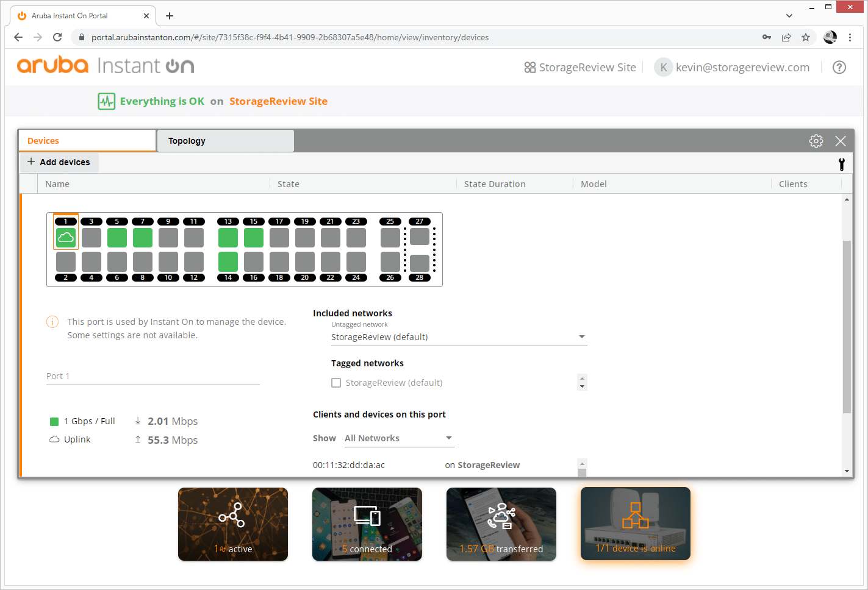Click the site health status icon
Screen dimensions: 868x590
click(x=107, y=101)
